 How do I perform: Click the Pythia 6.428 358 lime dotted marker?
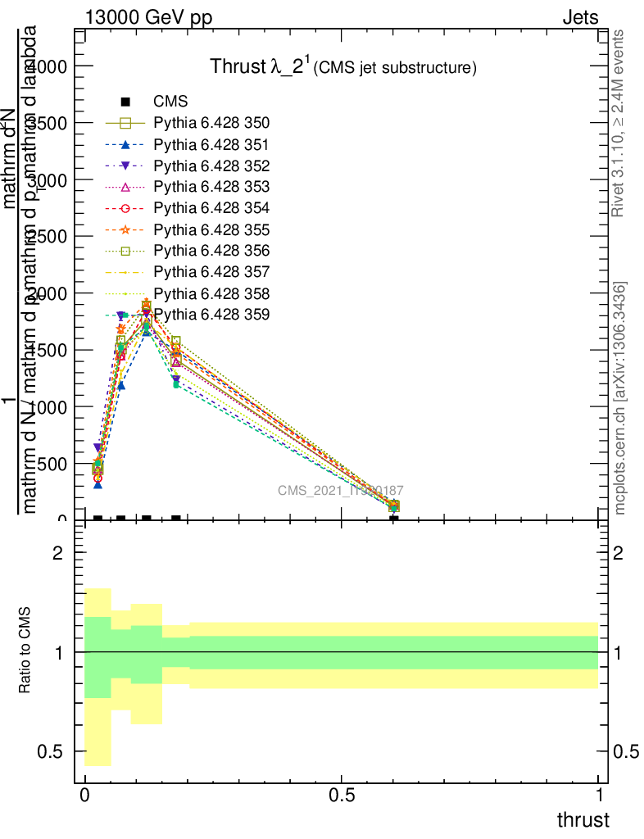point(125,294)
